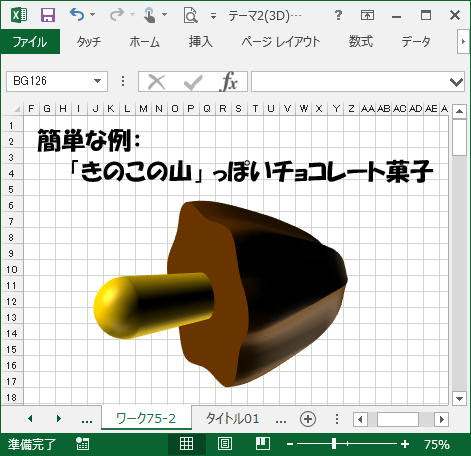The width and height of the screenshot is (471, 456).
Task: Save the workbook with floppy icon
Action: click(x=48, y=15)
